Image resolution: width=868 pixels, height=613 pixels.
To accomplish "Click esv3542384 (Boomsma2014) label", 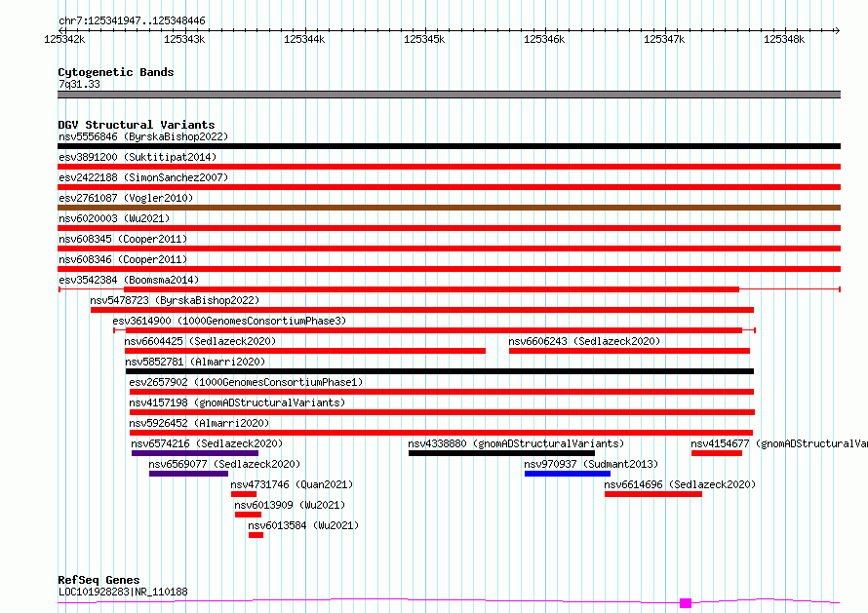I will tap(129, 280).
